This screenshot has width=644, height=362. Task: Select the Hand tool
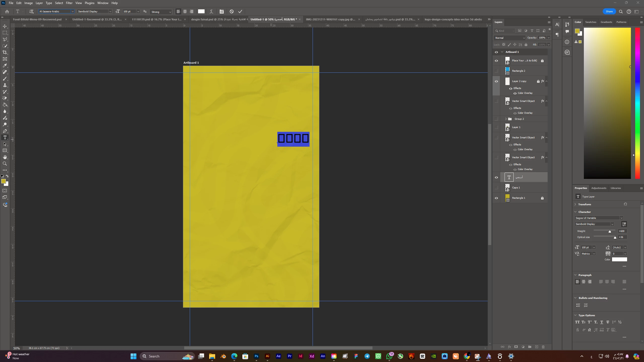5,157
